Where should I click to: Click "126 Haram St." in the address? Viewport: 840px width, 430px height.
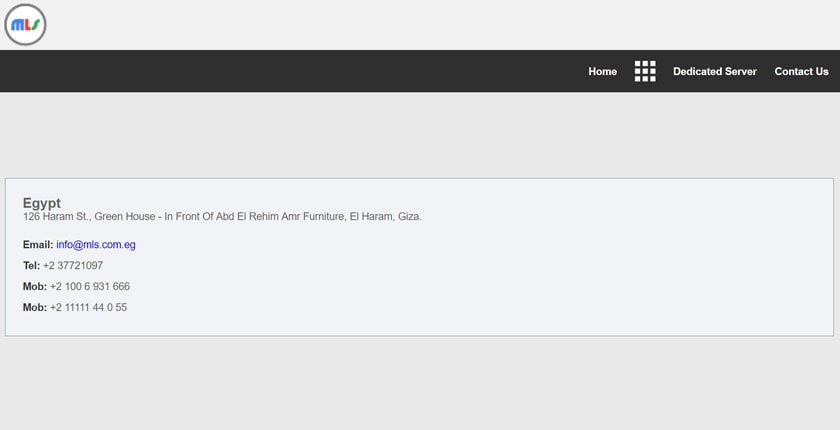click(56, 217)
